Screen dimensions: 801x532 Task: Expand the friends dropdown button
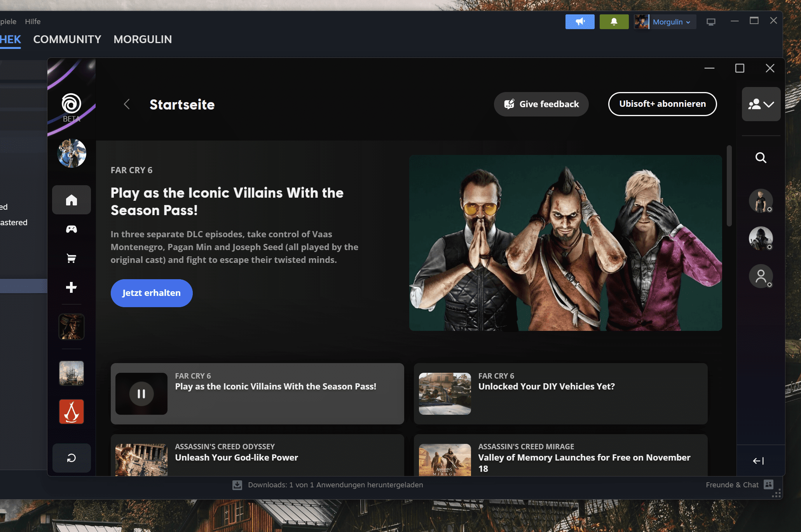pos(761,104)
